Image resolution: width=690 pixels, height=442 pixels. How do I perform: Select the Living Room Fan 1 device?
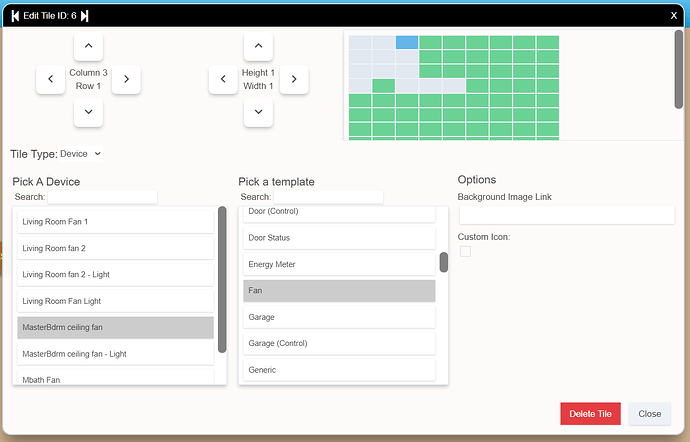(115, 222)
